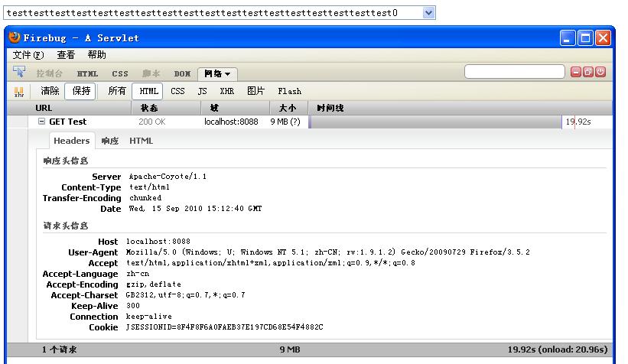Screen dimensions: 628x364
Task: Open the 查看 menu
Action: coord(66,55)
